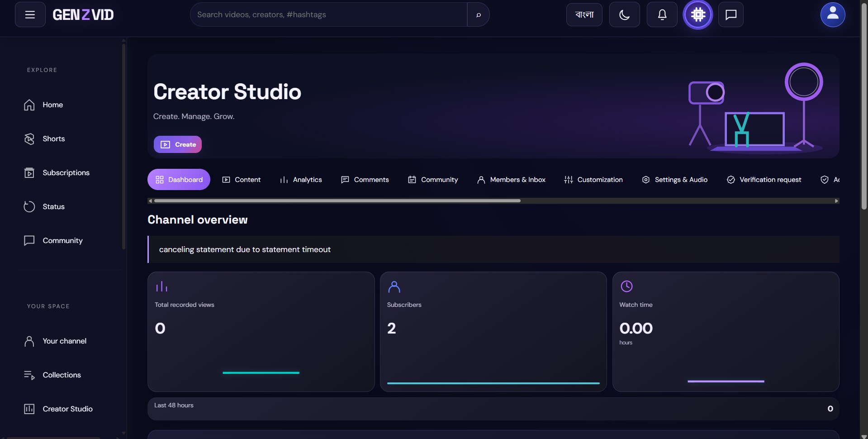Switch language to বাংলা

(x=584, y=14)
